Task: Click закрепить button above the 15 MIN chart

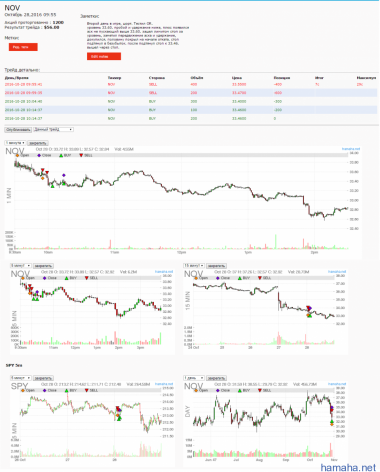Action: tap(216, 266)
